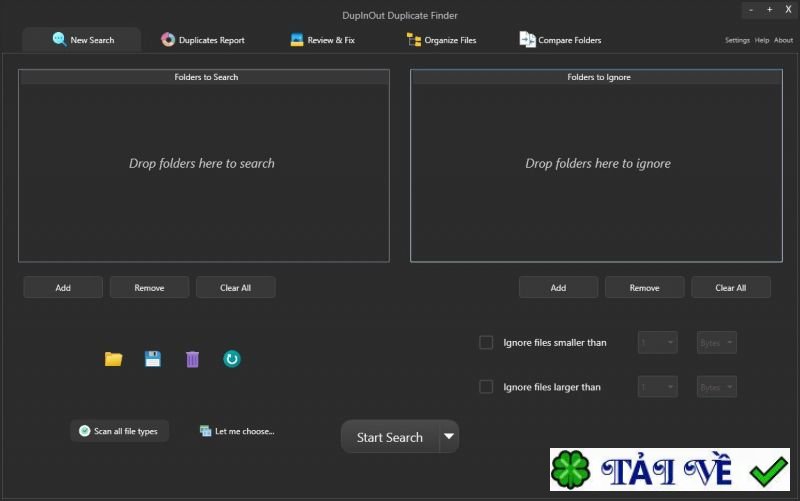Click Start Search button
Image resolution: width=800 pixels, height=501 pixels.
coord(390,437)
